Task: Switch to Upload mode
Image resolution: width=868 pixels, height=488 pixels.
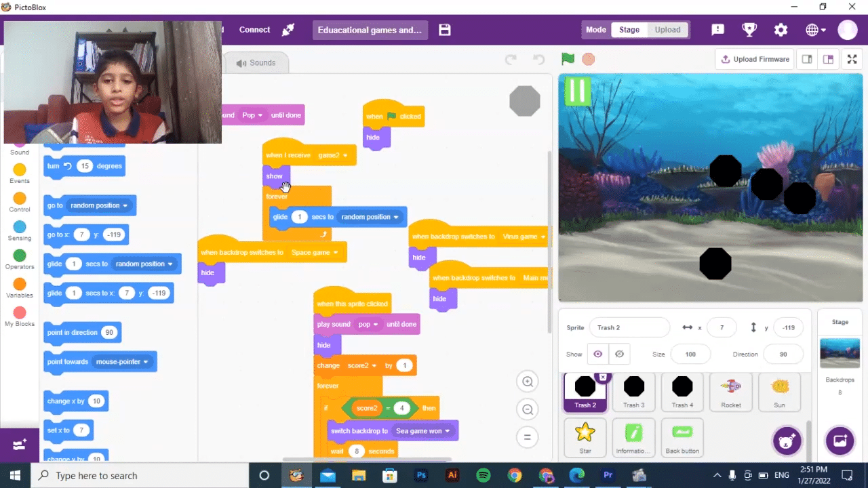Action: click(x=667, y=29)
